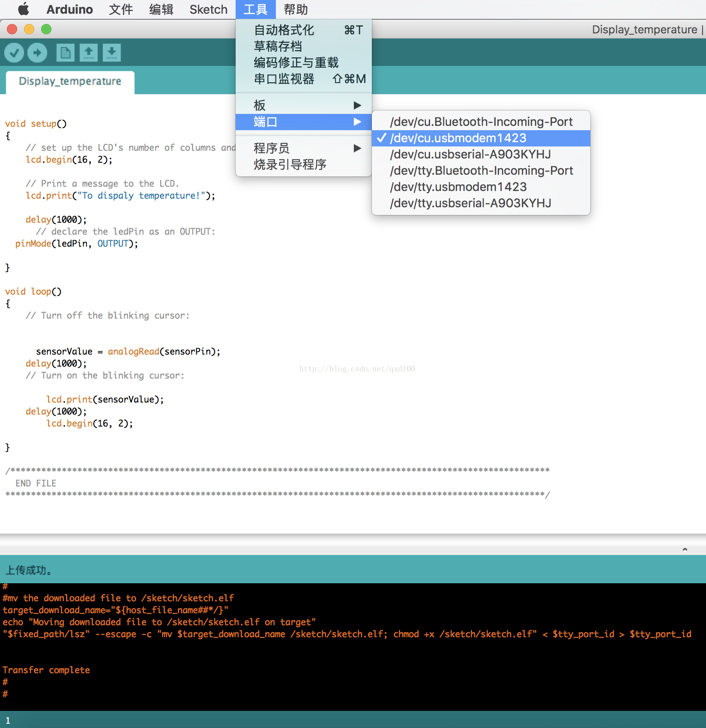Switch to the Display_temperature tab

point(70,81)
